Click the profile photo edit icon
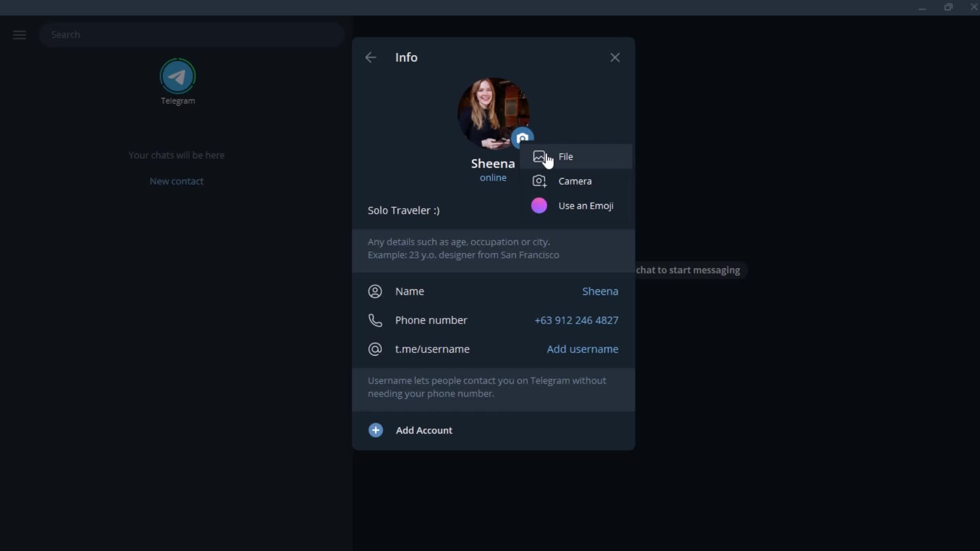Screen dimensions: 980x551 [x=524, y=138]
